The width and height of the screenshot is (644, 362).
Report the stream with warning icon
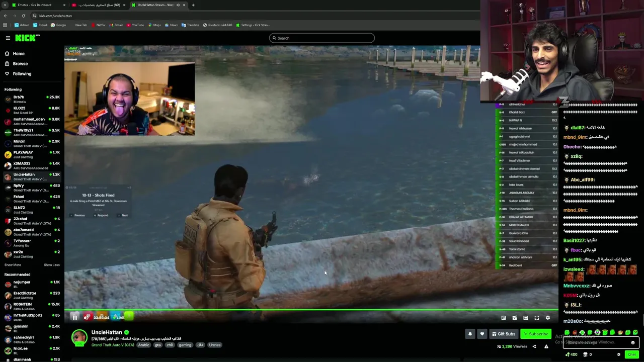pos(546,346)
